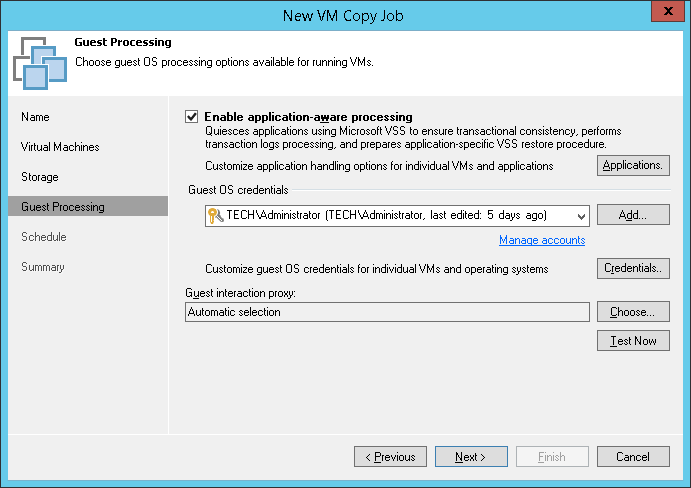Go to Virtual Machines step

pos(60,147)
